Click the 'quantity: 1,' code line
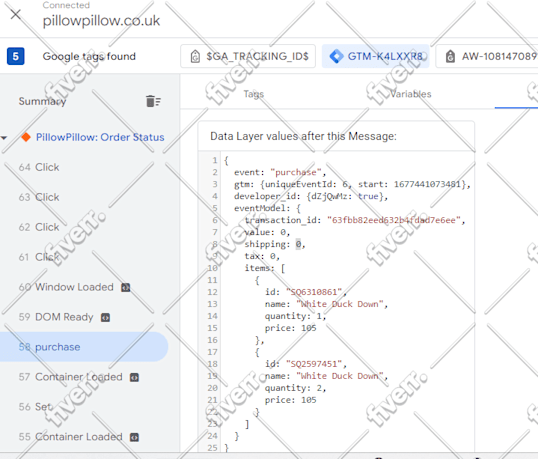Image resolution: width=538 pixels, height=459 pixels. [295, 316]
